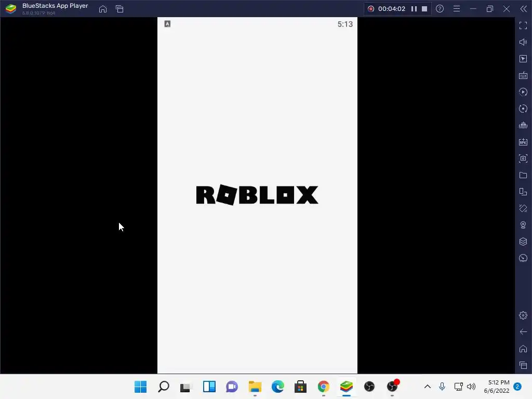532x399 pixels.
Task: Show recent apps from sidebar bottom
Action: (523, 365)
